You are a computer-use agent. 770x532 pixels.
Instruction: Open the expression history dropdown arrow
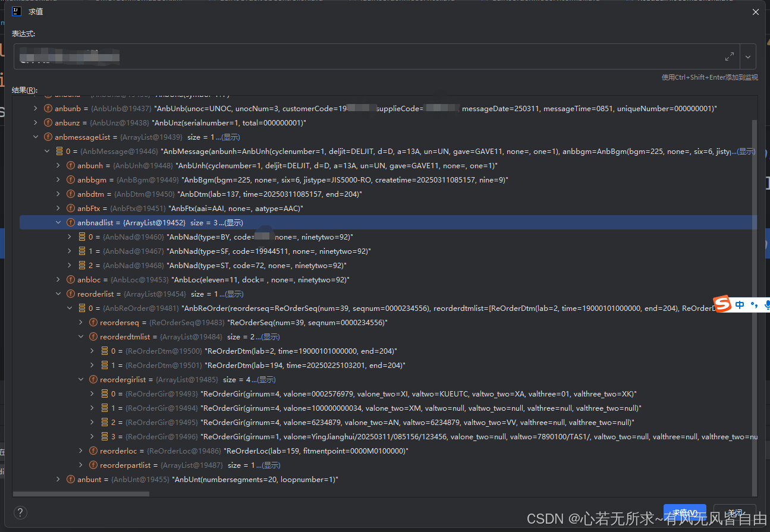(748, 56)
